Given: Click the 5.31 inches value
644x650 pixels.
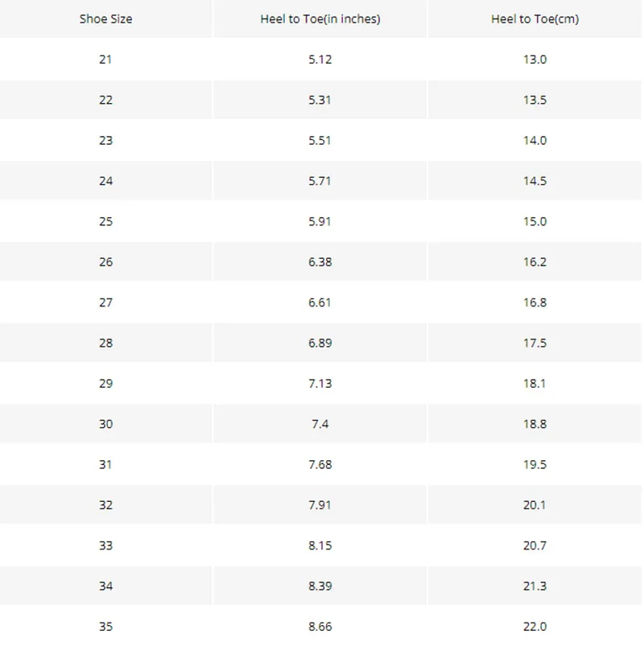Looking at the screenshot, I should click(320, 100).
